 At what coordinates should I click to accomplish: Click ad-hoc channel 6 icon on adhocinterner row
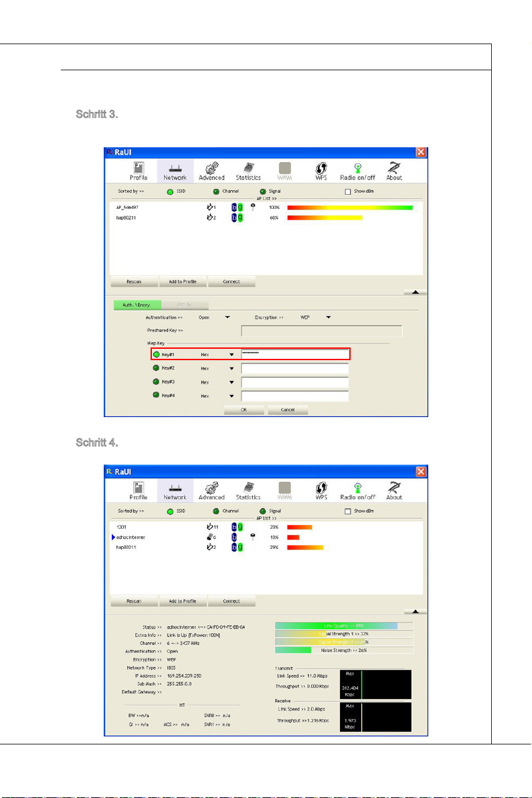(211, 536)
